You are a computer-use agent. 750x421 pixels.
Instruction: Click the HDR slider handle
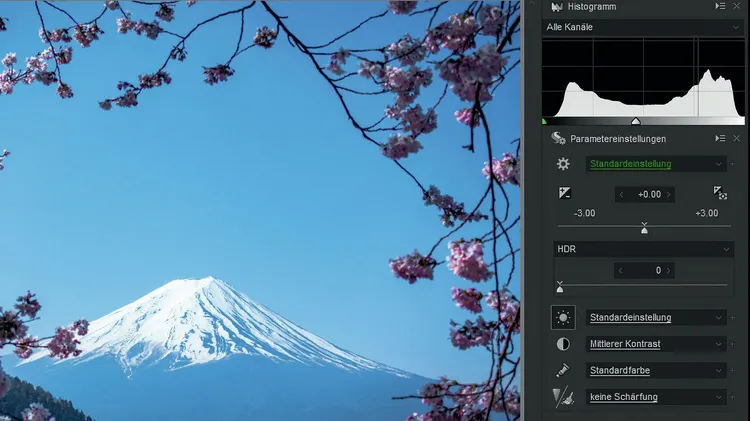pyautogui.click(x=560, y=287)
